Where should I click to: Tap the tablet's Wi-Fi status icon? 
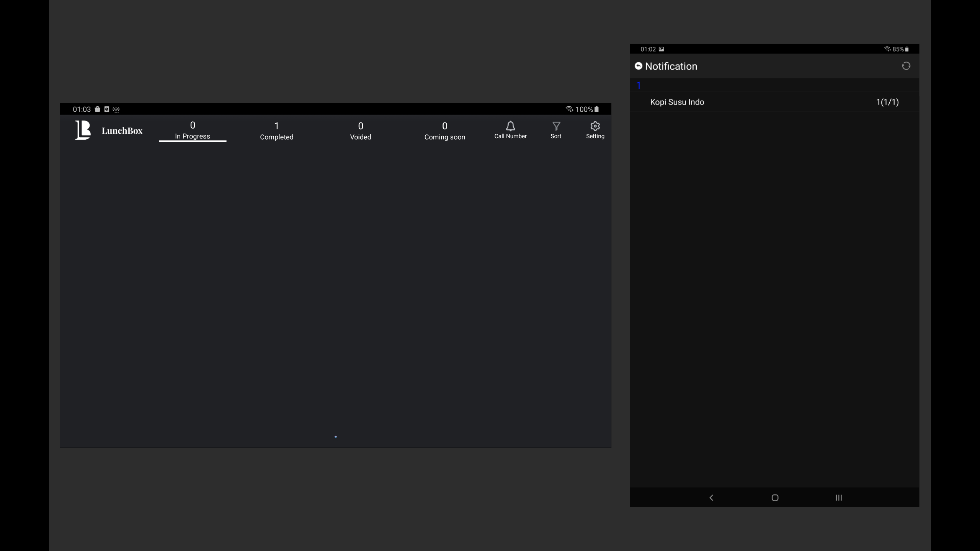coord(569,109)
